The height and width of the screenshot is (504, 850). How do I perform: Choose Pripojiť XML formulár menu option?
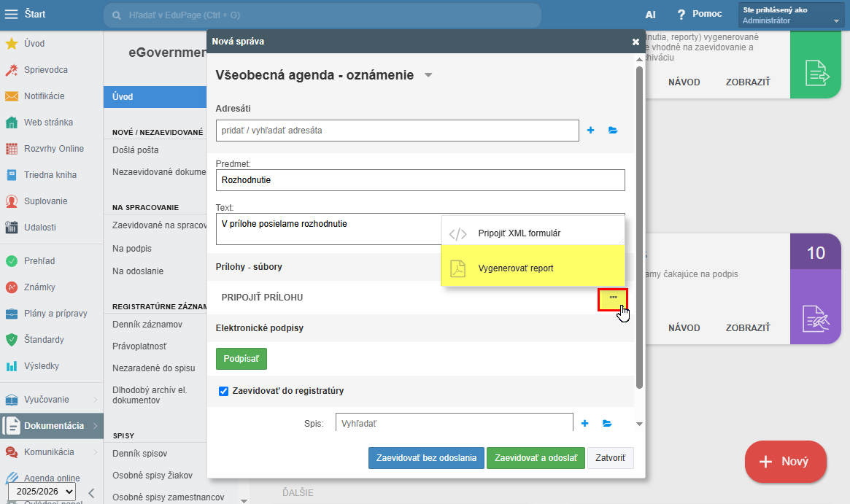click(519, 233)
